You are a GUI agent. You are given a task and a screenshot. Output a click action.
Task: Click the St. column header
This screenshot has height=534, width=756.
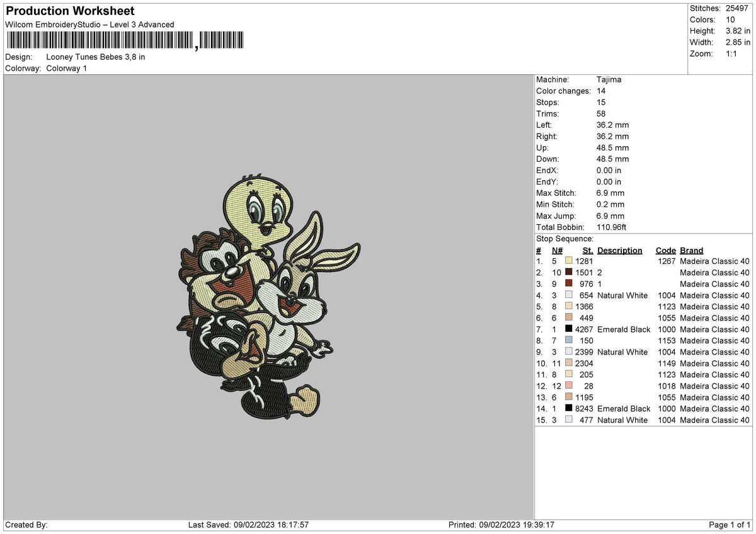tap(588, 251)
